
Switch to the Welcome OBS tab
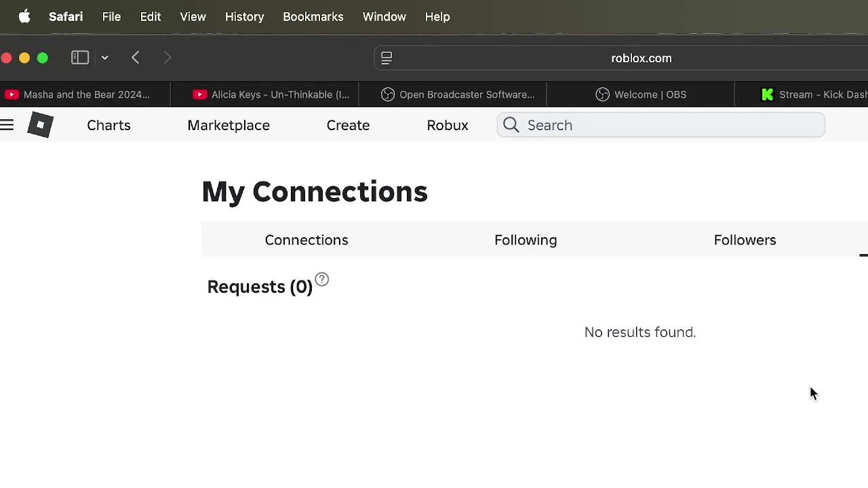pyautogui.click(x=640, y=94)
